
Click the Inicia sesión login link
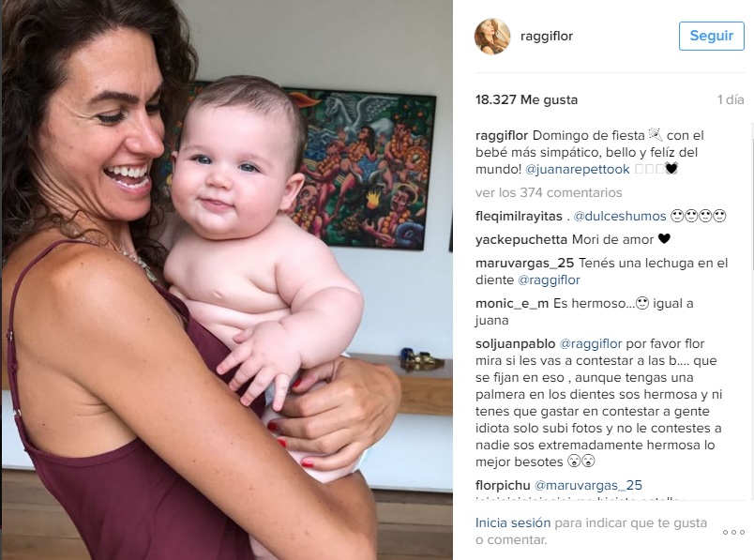[513, 523]
